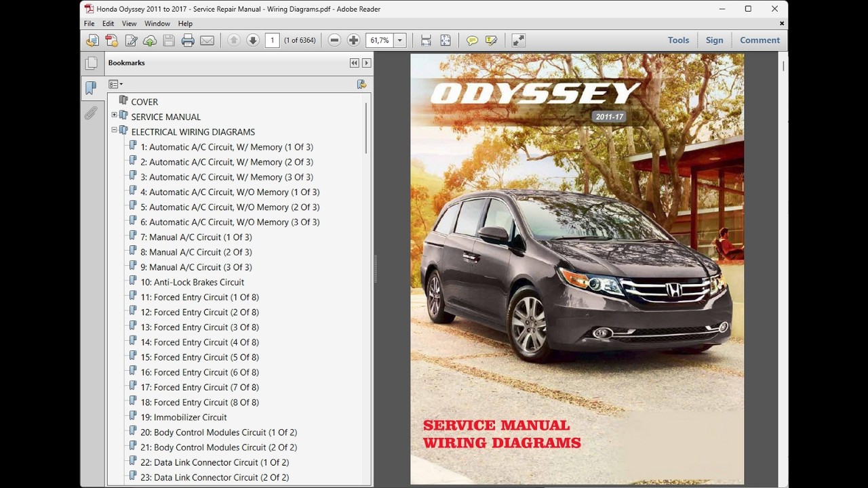Open the Edit menu
This screenshot has width=868, height=488.
point(108,24)
